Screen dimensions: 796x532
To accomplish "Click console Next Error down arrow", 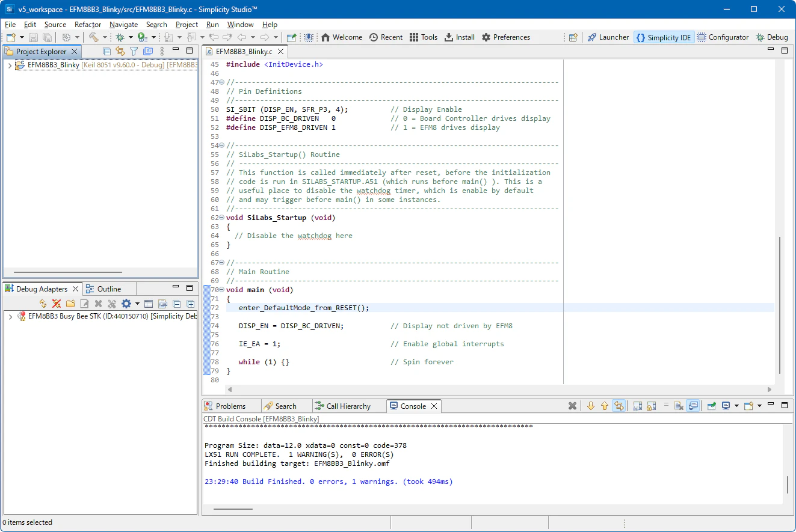I will click(590, 406).
